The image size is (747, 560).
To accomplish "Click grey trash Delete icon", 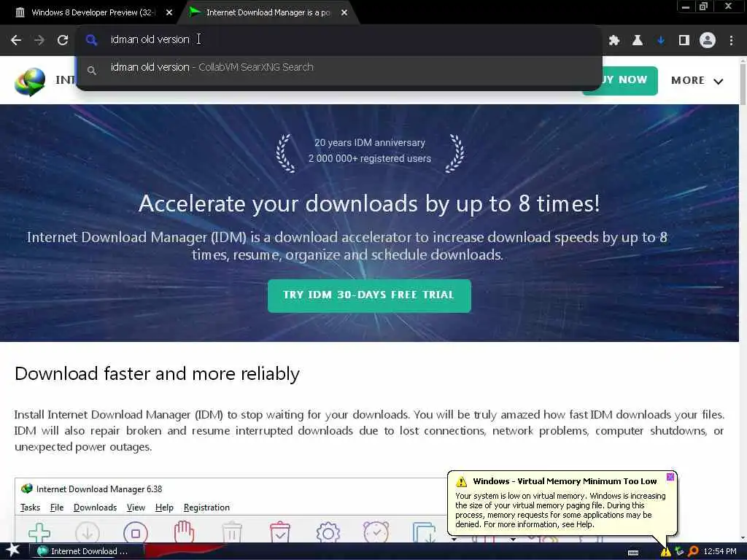I will tap(232, 532).
